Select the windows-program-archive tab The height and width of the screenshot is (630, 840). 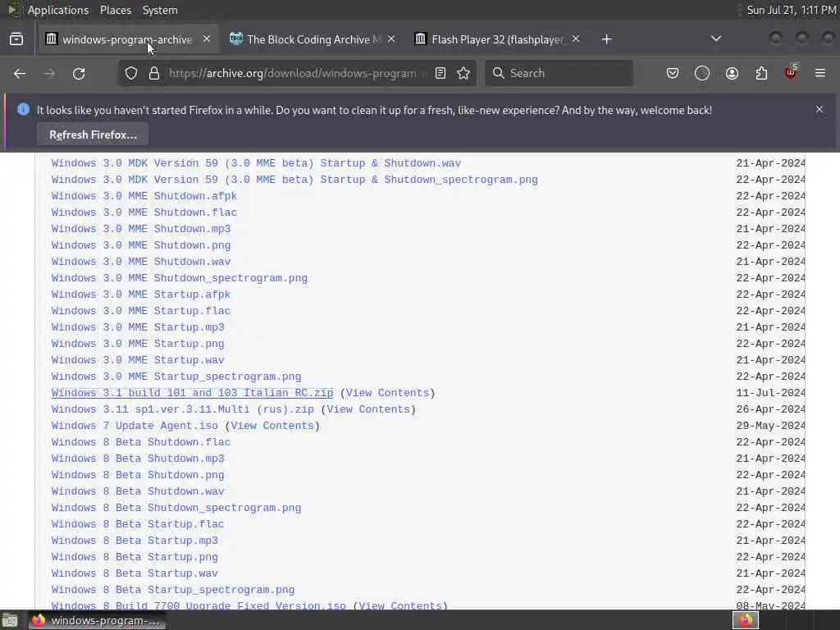pyautogui.click(x=129, y=39)
